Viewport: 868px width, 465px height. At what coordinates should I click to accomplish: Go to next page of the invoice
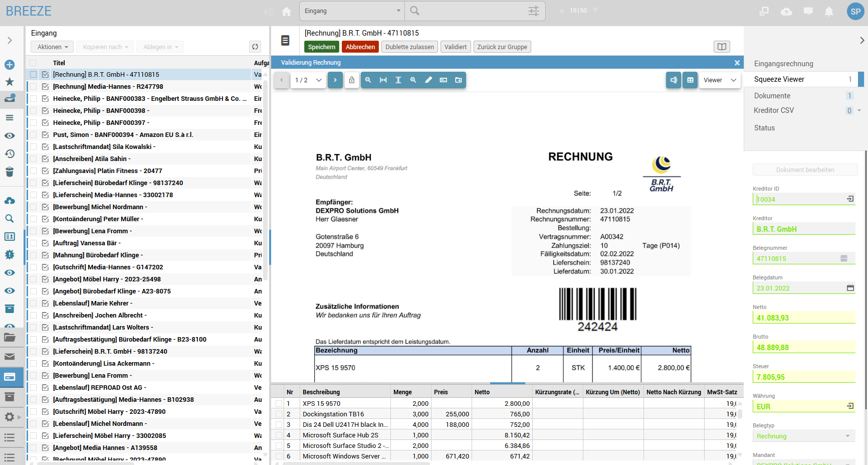point(335,80)
